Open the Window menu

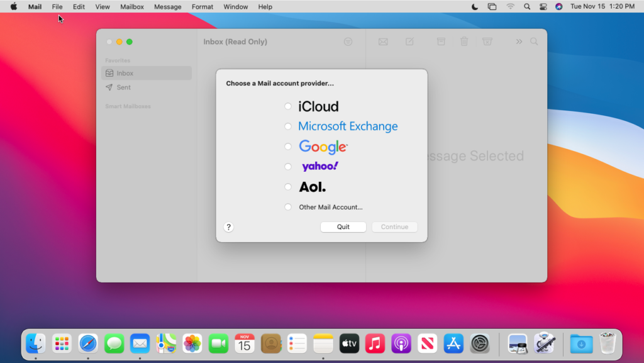[x=236, y=6]
